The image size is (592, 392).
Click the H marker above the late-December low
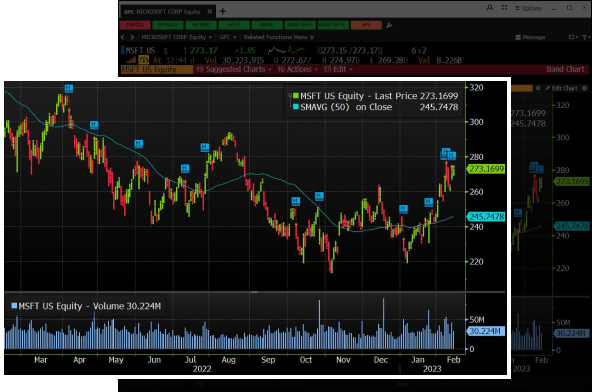[403, 209]
